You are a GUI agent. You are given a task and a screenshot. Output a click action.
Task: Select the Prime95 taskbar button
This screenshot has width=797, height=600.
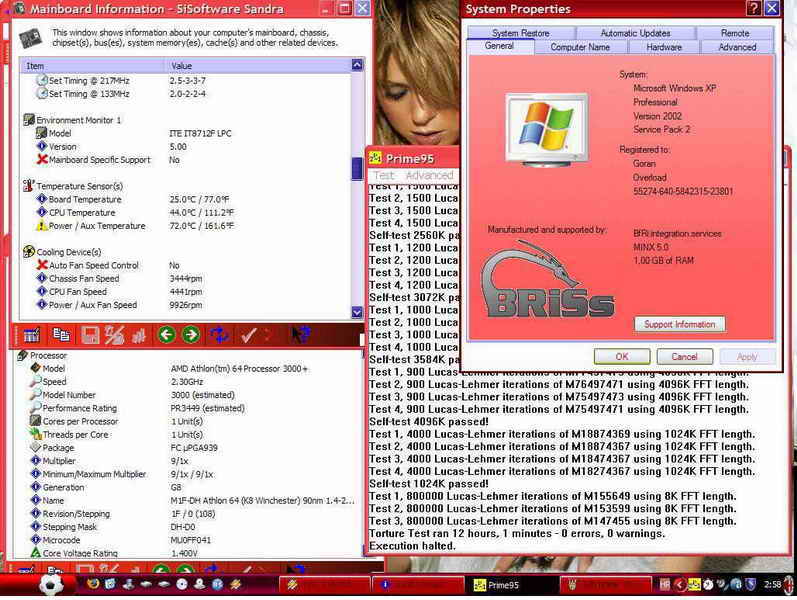point(507,585)
